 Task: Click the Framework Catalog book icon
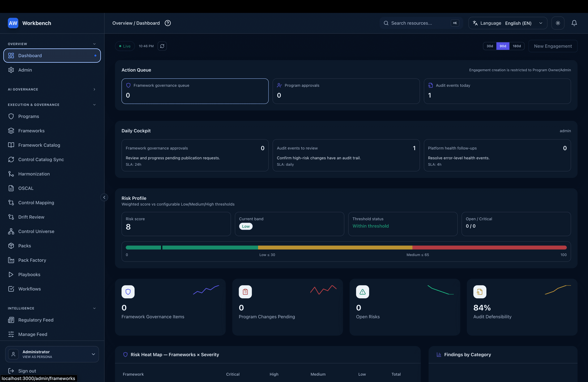tap(11, 145)
